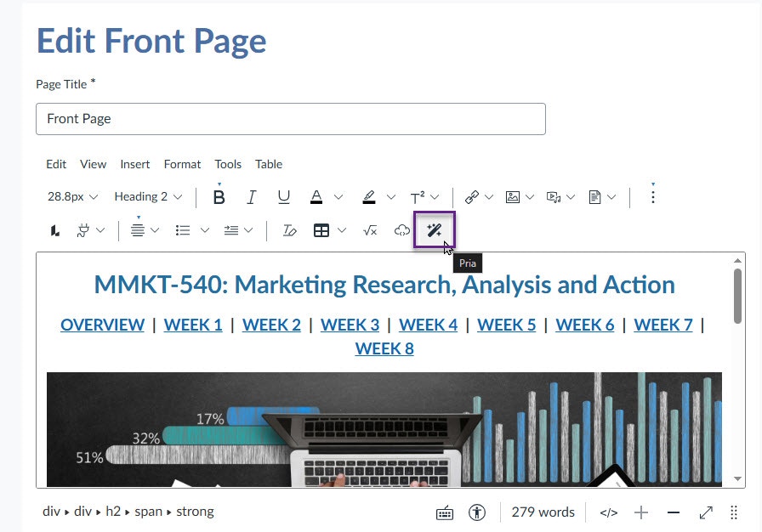The height and width of the screenshot is (532, 762).
Task: Switch to HTML editor view
Action: click(x=608, y=512)
